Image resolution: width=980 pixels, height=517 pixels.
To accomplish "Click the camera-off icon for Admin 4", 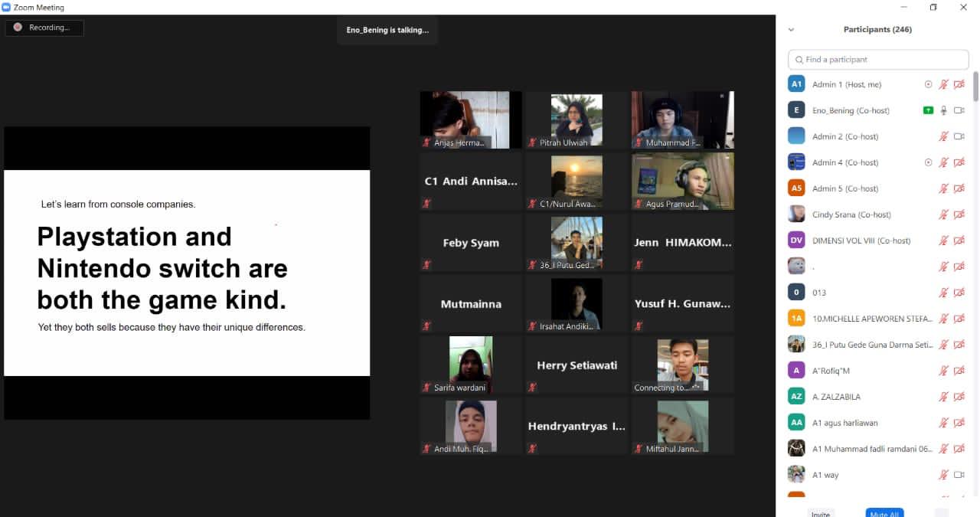I will (959, 162).
